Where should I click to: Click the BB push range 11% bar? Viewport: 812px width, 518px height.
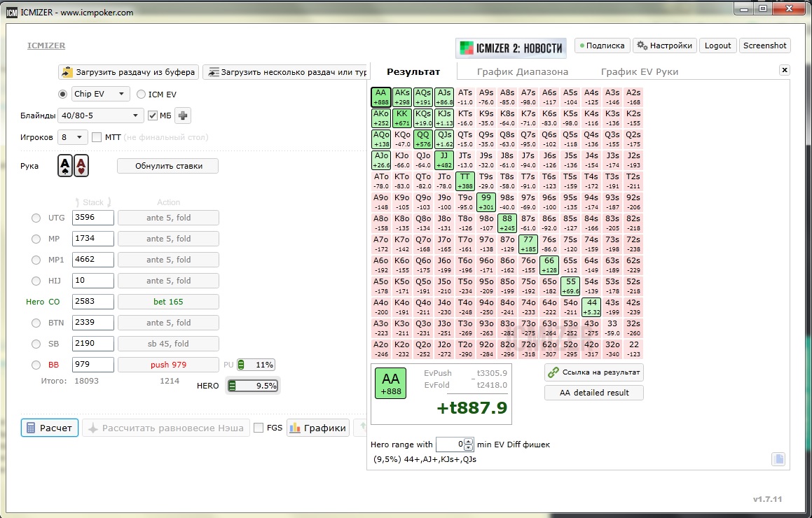tap(256, 365)
